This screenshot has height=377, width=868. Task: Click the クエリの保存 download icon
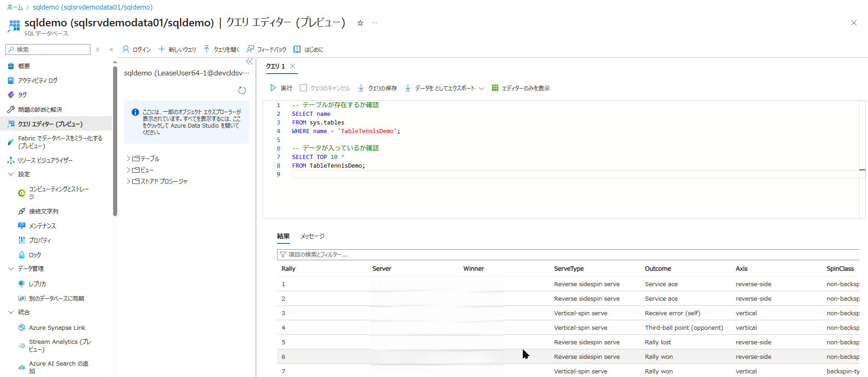(x=361, y=88)
